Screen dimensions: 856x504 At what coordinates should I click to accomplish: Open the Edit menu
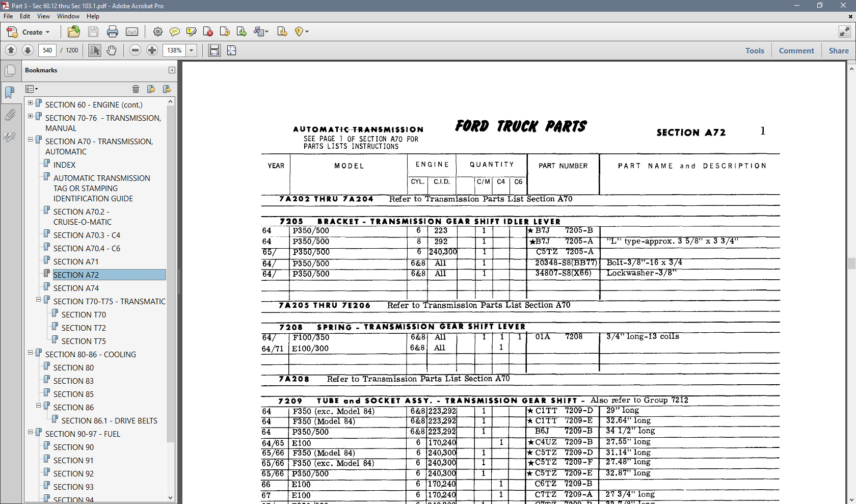click(x=25, y=16)
